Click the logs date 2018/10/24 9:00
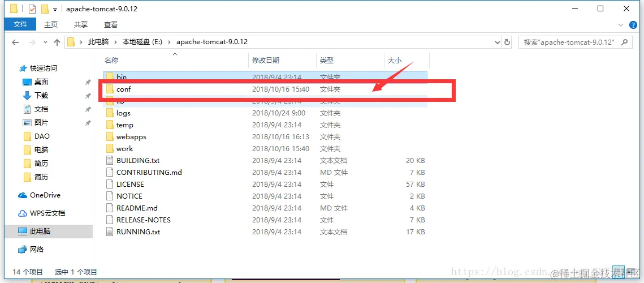 coord(279,113)
